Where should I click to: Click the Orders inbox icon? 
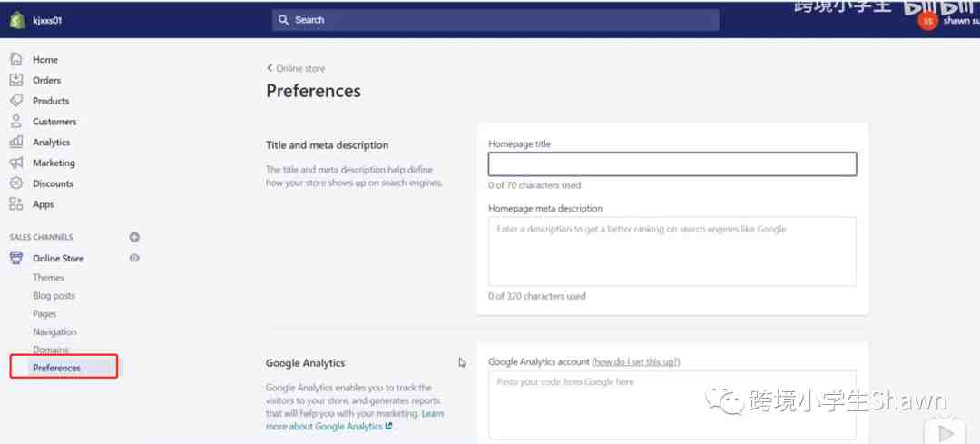click(16, 80)
